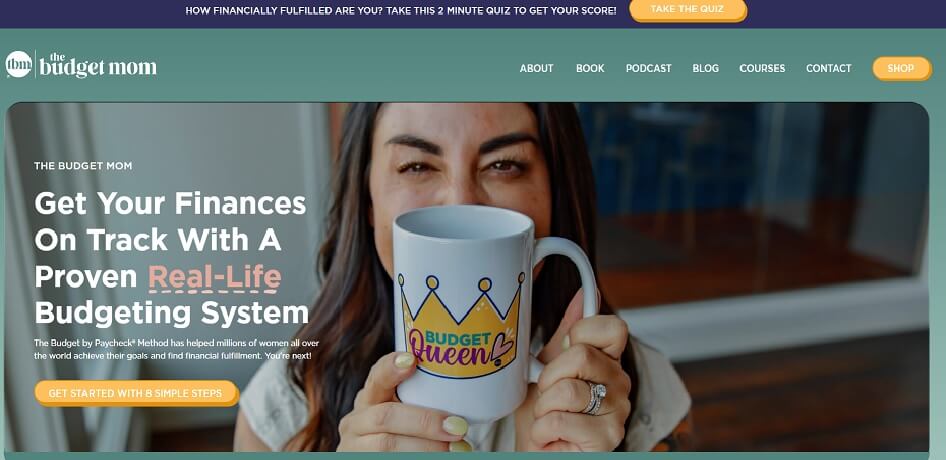Click the yellow SHOP button
This screenshot has height=460, width=946.
[x=901, y=69]
